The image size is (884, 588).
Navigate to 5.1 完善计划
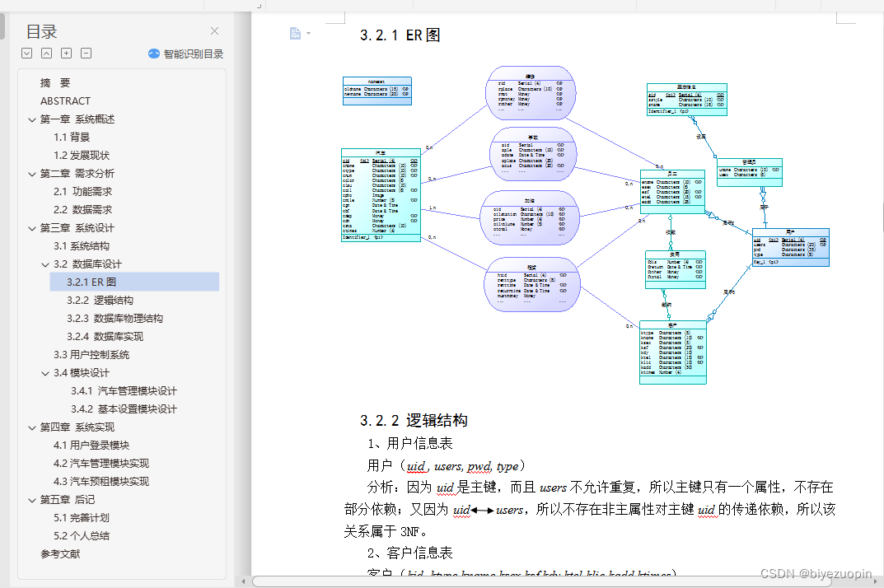(x=82, y=517)
